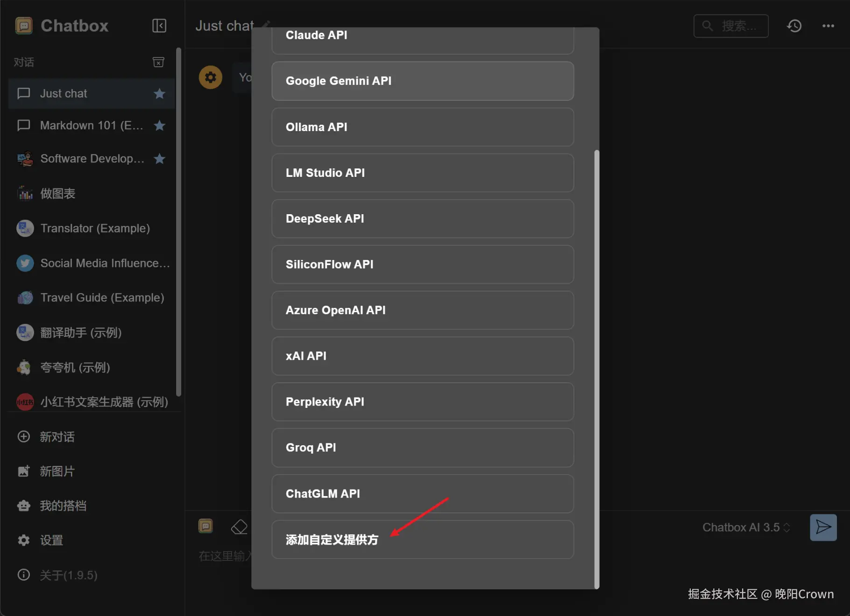Click the Just chat speech bubble icon

24,94
